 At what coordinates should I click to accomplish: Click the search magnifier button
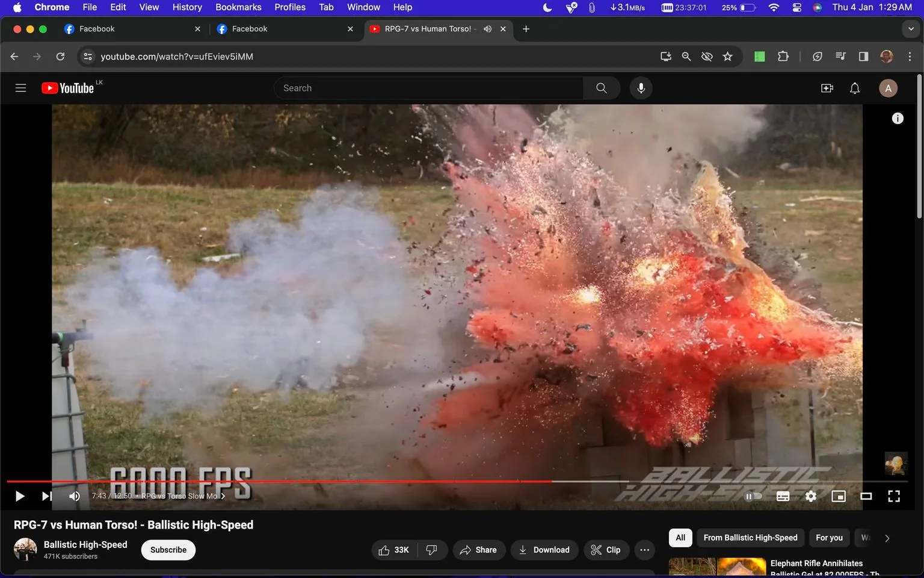click(602, 88)
